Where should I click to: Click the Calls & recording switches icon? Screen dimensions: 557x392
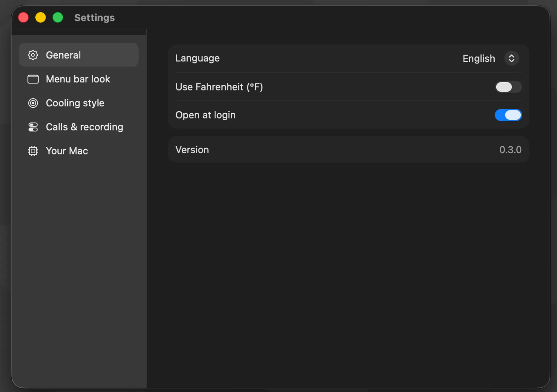point(33,127)
